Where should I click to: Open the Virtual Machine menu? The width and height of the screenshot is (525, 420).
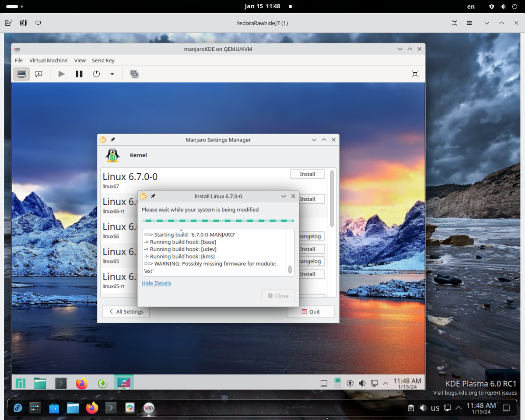tap(49, 60)
